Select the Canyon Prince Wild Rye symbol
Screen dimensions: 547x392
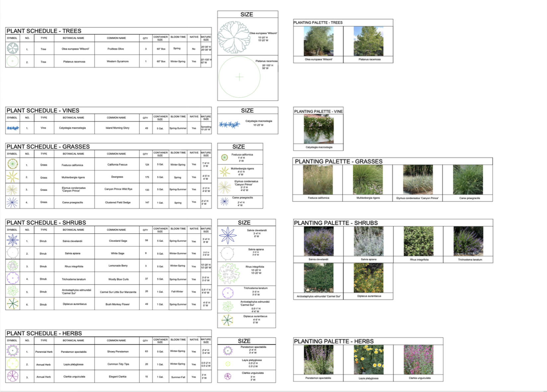12,189
